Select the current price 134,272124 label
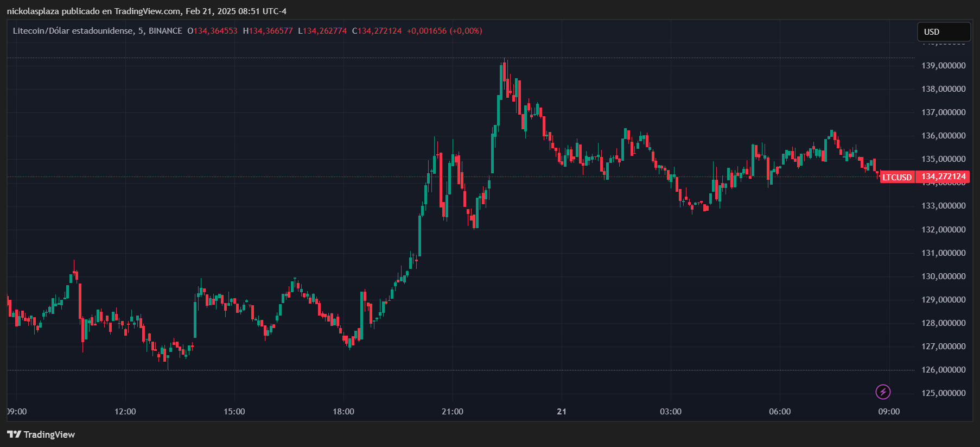 click(x=944, y=177)
